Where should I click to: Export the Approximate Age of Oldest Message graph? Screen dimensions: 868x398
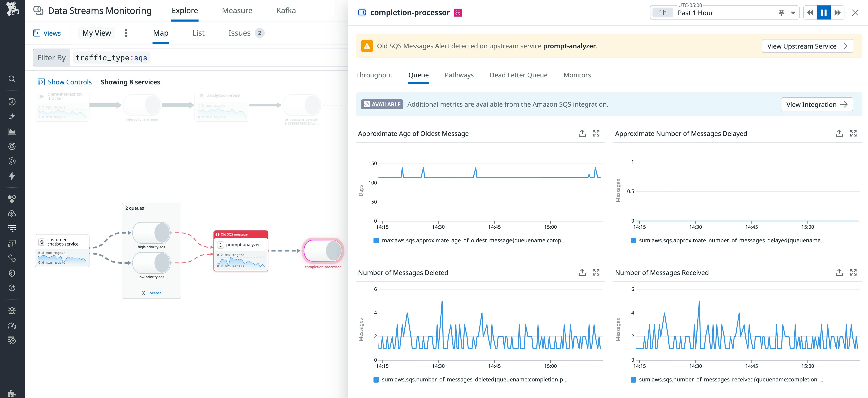click(x=582, y=133)
